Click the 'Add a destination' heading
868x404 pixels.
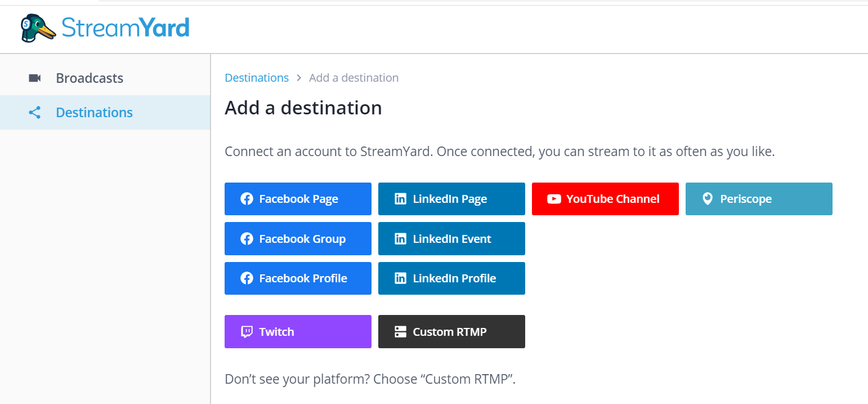(303, 108)
